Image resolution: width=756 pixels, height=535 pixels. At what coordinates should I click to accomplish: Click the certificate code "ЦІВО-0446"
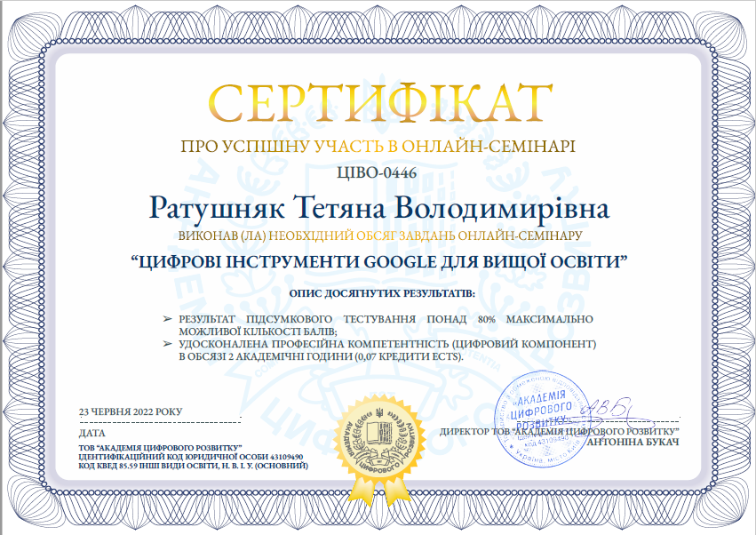377,172
